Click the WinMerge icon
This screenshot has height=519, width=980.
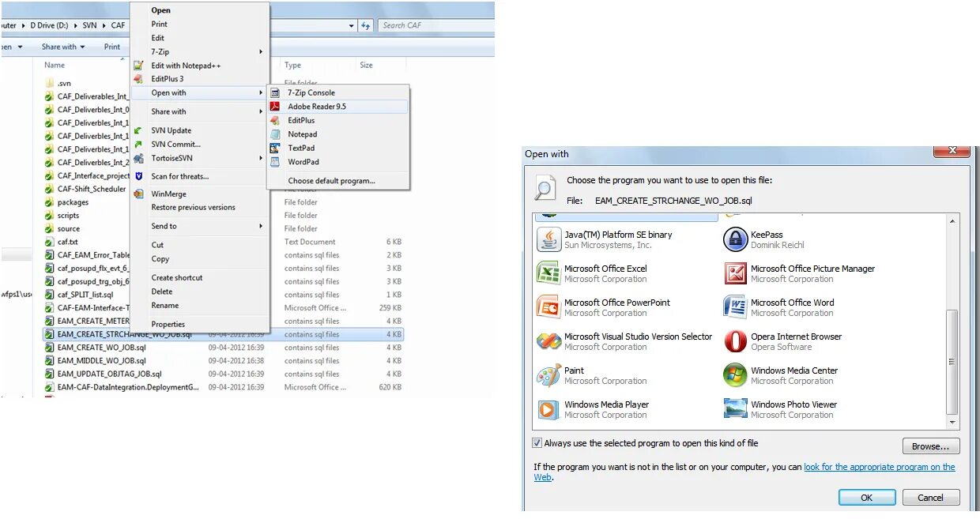[x=138, y=194]
